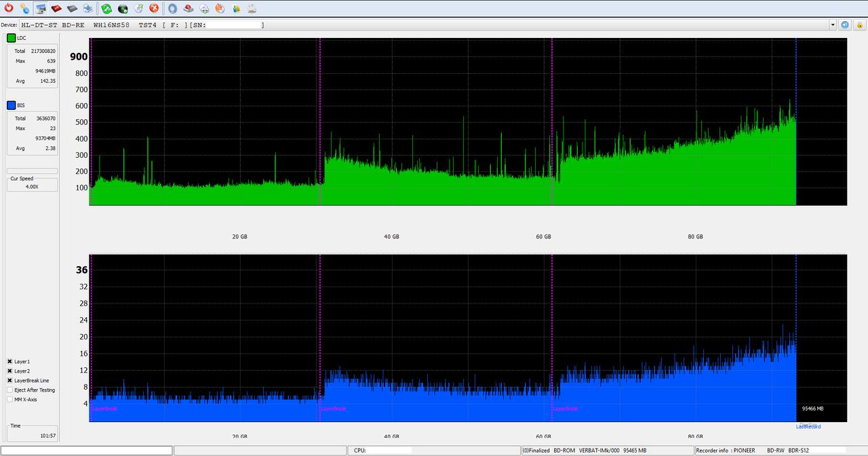
Task: Click the blue button right of device dropdown
Action: coord(845,25)
